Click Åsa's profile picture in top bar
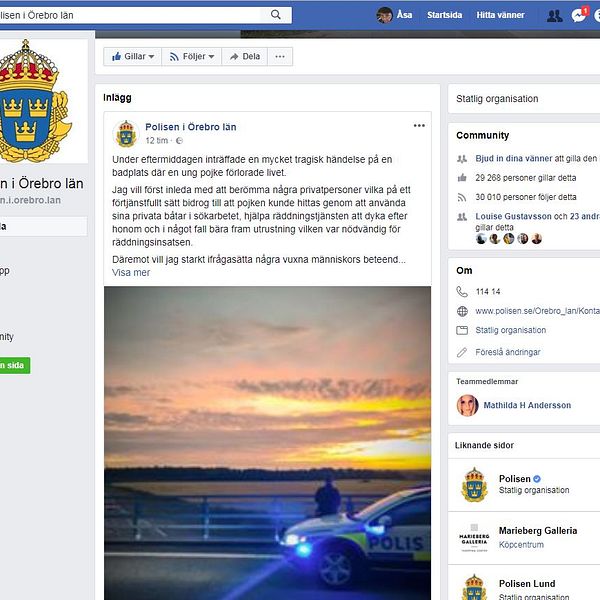The height and width of the screenshot is (600, 600). click(x=385, y=15)
